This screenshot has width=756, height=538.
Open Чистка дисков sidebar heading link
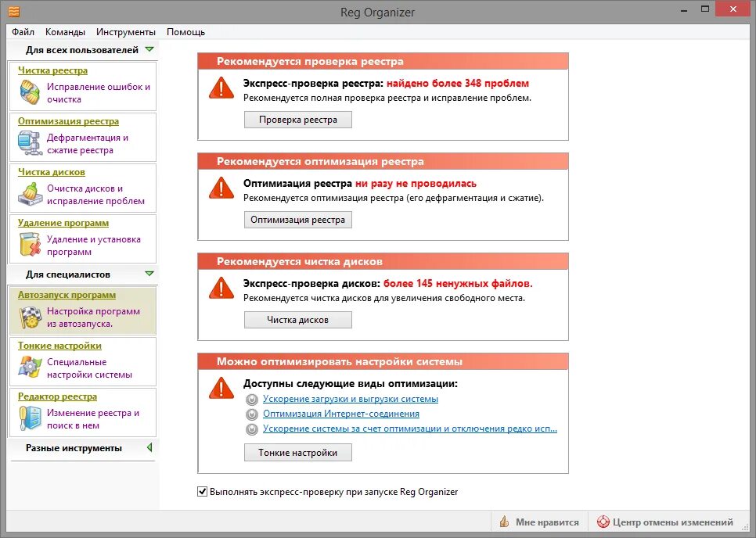[52, 172]
